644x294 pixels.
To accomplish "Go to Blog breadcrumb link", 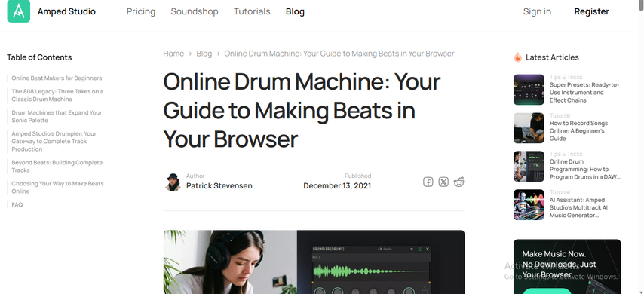I will click(x=204, y=54).
